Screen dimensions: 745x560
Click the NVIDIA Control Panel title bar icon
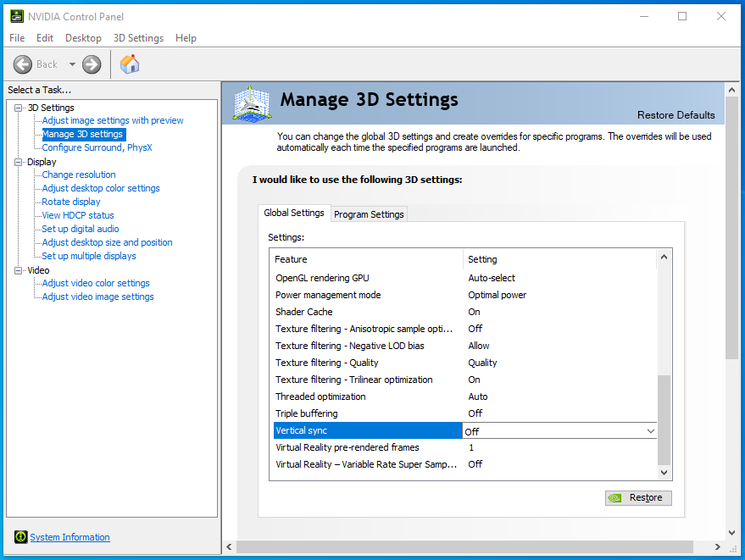click(16, 16)
